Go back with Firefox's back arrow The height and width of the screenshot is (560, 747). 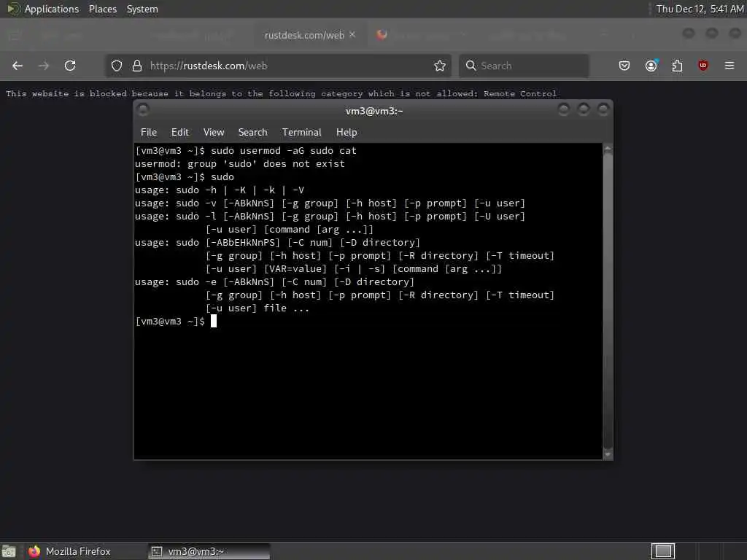[x=18, y=66]
